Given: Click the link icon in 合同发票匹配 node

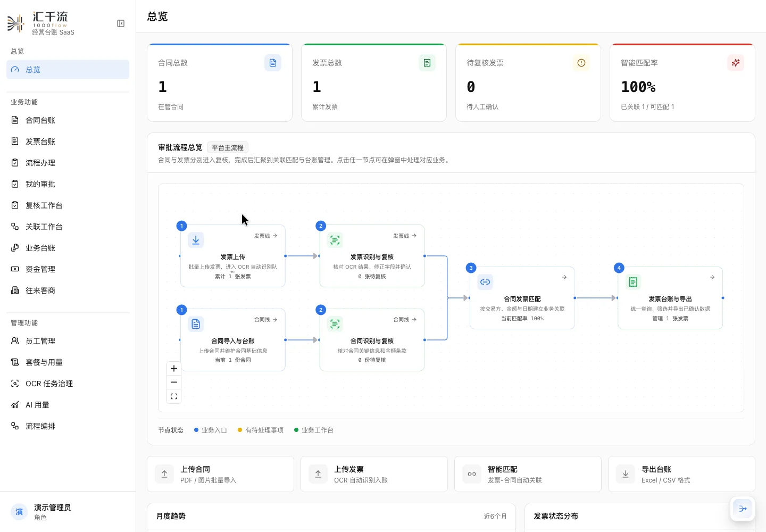Looking at the screenshot, I should point(485,282).
